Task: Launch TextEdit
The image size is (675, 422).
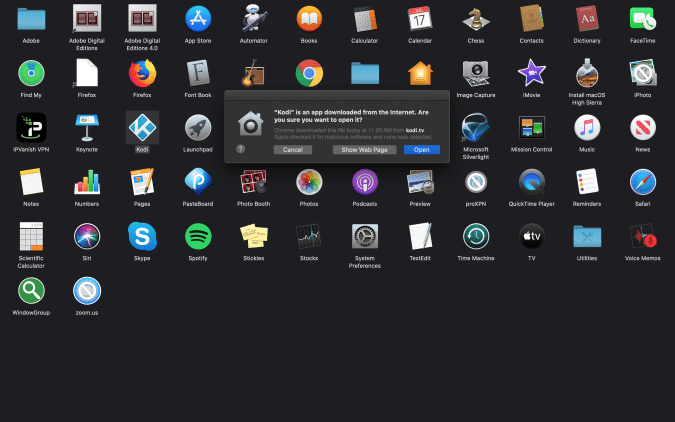Action: (420, 236)
